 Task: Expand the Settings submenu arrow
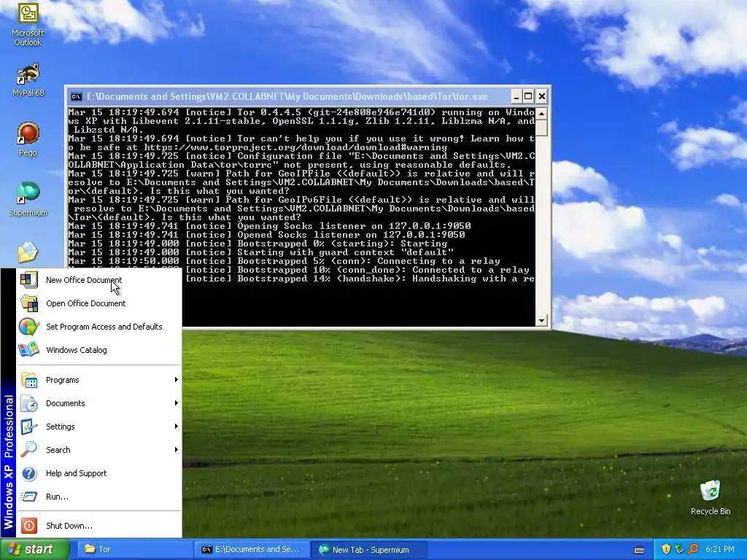click(177, 426)
